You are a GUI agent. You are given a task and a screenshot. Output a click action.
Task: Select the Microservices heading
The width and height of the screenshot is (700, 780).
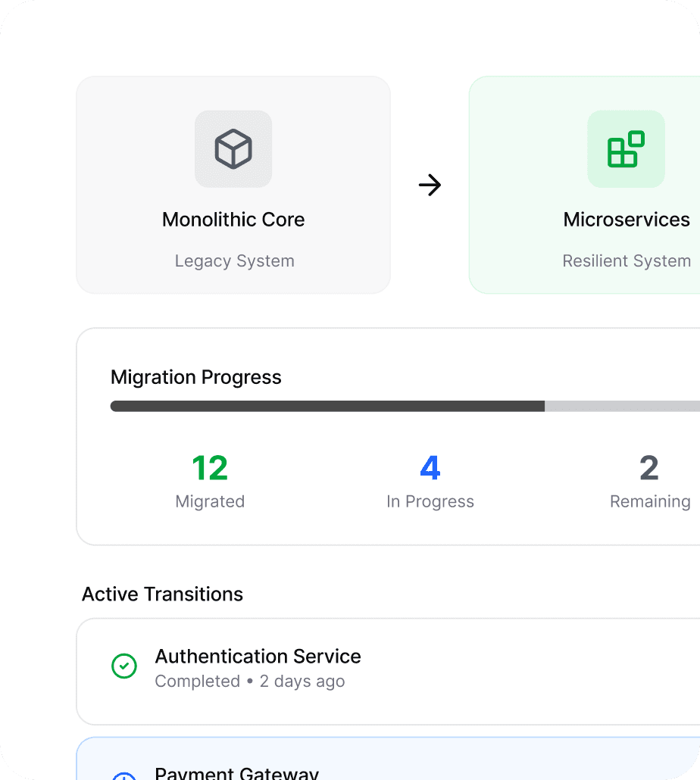click(627, 220)
